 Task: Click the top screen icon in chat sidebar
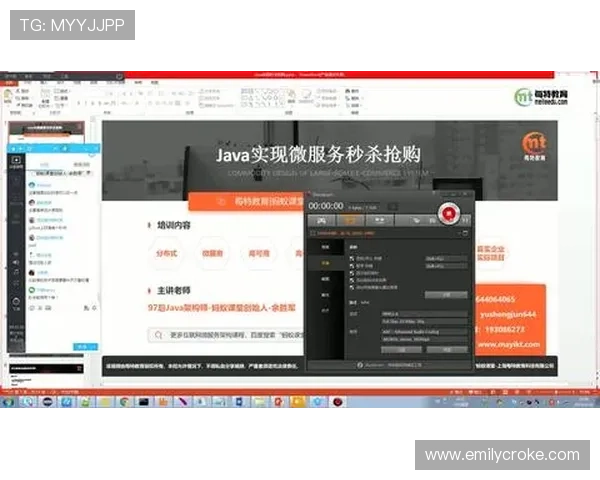16,160
